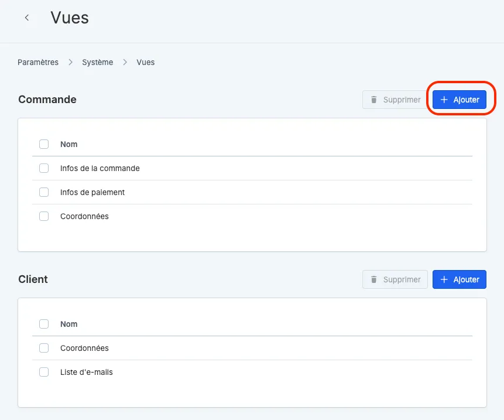The height and width of the screenshot is (420, 504).
Task: Select all views in the Commande table
Action: pyautogui.click(x=44, y=144)
